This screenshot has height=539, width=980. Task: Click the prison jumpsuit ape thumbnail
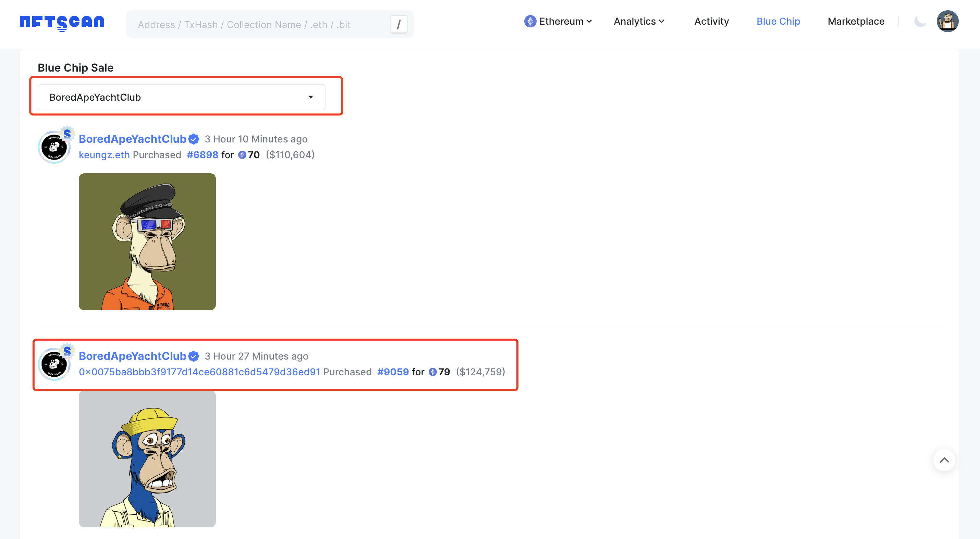(x=147, y=242)
